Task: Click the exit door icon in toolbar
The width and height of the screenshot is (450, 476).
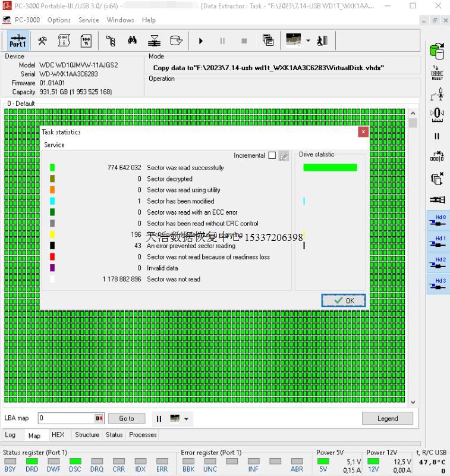Action: (x=322, y=41)
